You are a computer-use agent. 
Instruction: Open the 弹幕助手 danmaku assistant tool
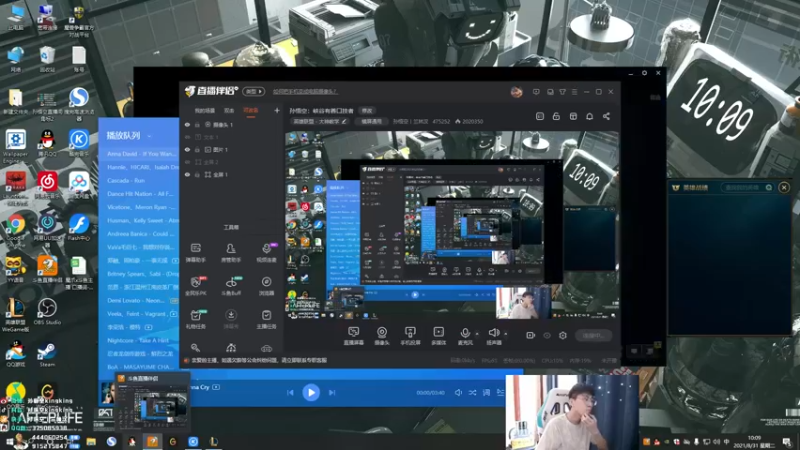[x=195, y=253]
